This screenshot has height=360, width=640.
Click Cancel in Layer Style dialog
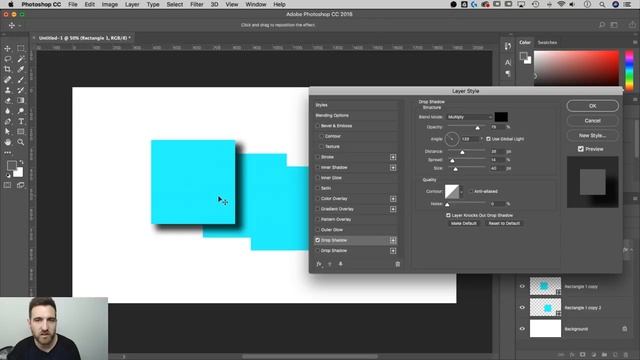[592, 121]
